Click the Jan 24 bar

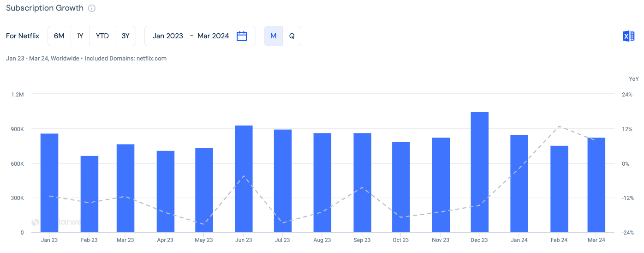[x=519, y=184]
